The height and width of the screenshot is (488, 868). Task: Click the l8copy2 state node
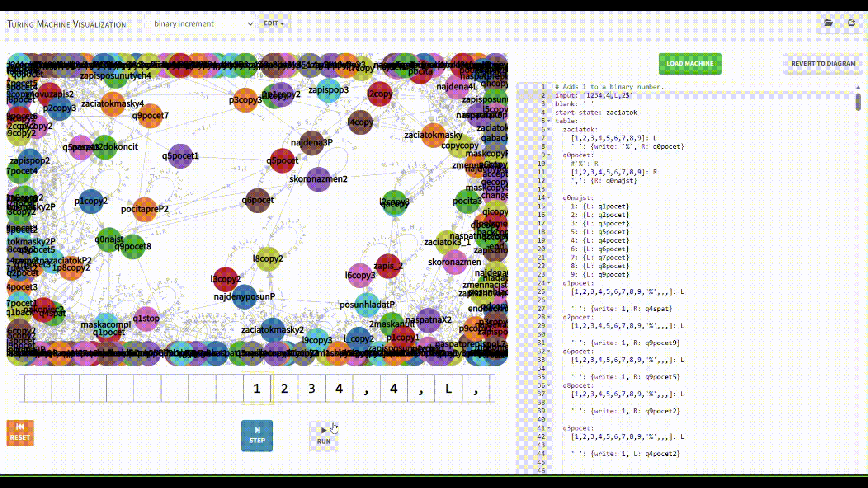click(x=268, y=258)
